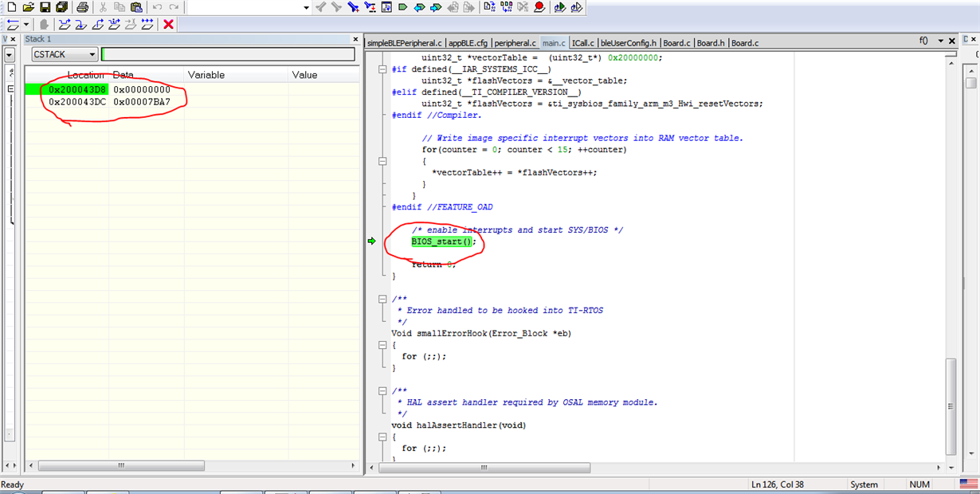Viewport: 980px width, 494px height.
Task: Click the debugger Reset icon
Action: (13, 25)
